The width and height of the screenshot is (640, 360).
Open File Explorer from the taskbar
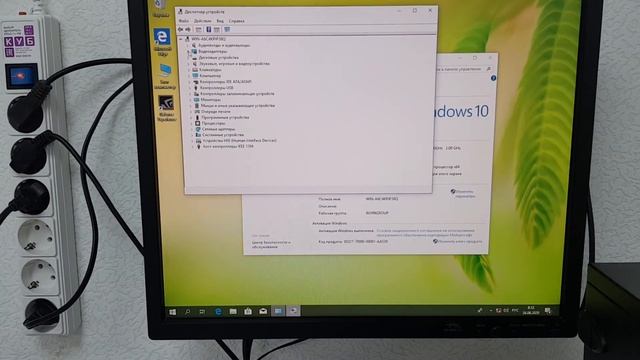[233, 311]
